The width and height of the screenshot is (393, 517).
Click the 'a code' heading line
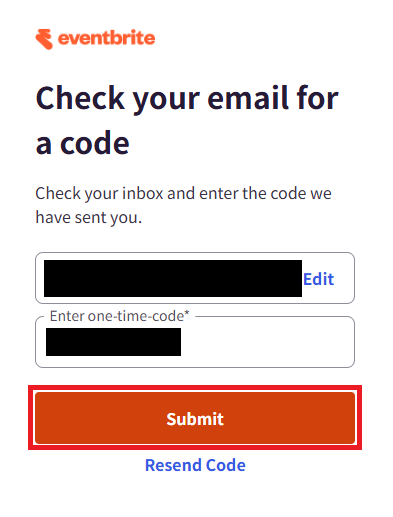[82, 144]
